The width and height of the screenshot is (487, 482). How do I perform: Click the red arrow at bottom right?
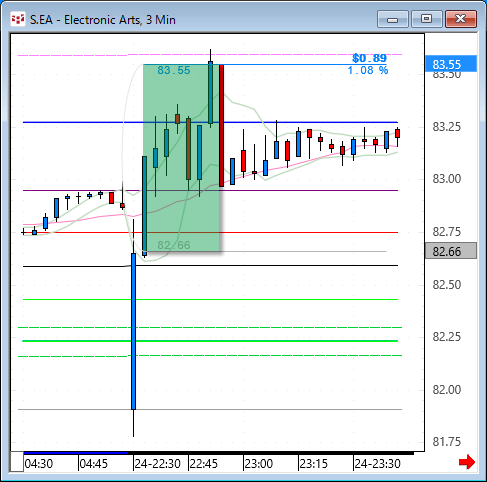[467, 462]
